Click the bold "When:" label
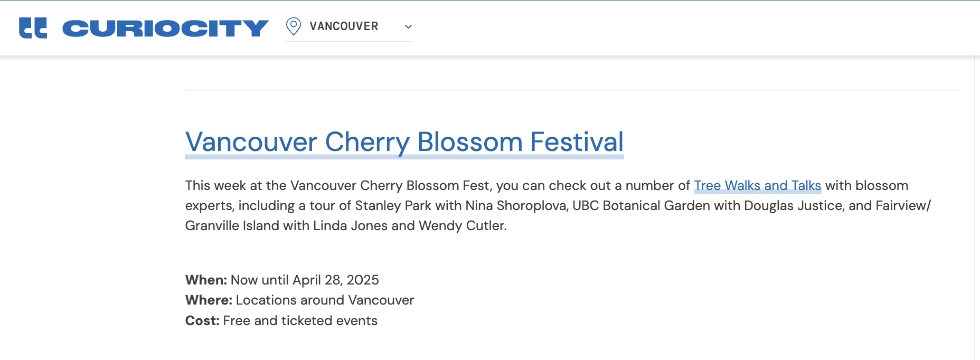 tap(206, 280)
